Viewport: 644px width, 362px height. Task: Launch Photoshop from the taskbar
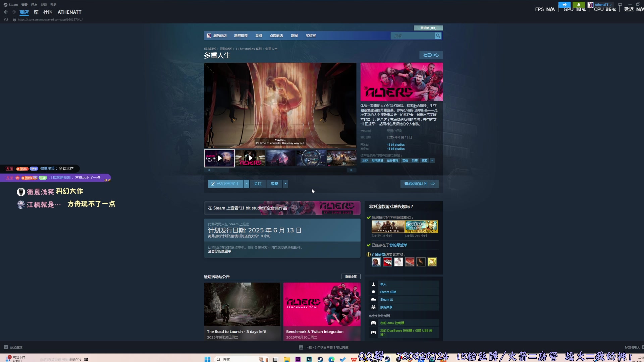[309, 359]
